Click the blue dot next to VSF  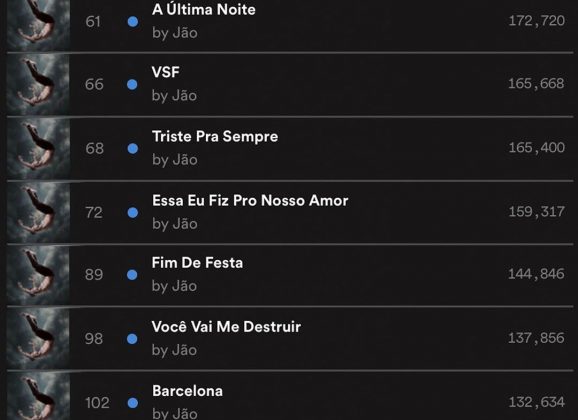(x=132, y=85)
